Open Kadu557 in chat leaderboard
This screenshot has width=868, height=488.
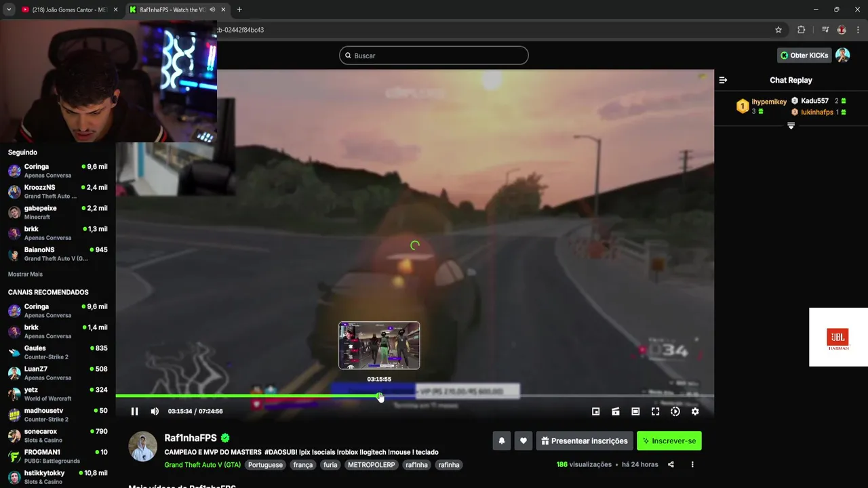click(814, 101)
